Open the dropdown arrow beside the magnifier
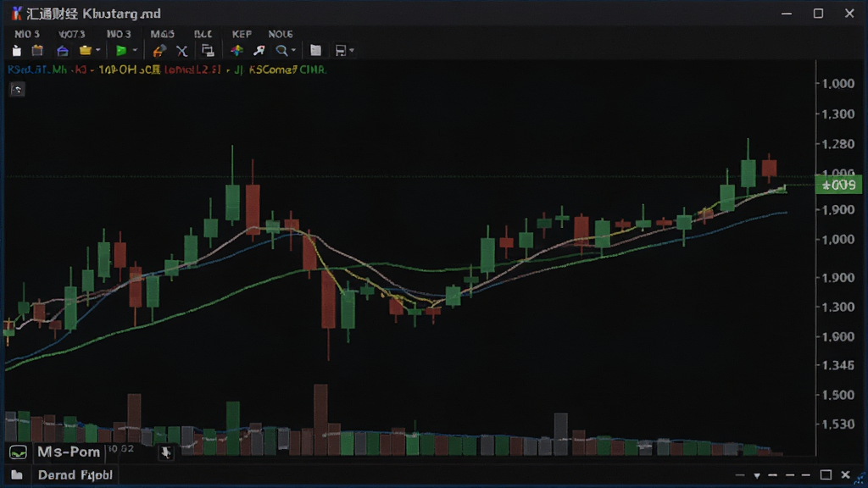The image size is (868, 488). [x=293, y=50]
